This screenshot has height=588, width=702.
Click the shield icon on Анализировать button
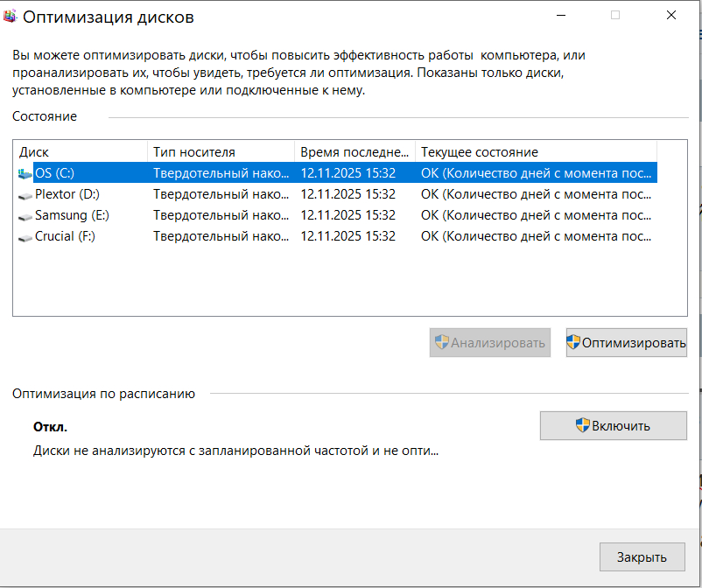pyautogui.click(x=441, y=342)
